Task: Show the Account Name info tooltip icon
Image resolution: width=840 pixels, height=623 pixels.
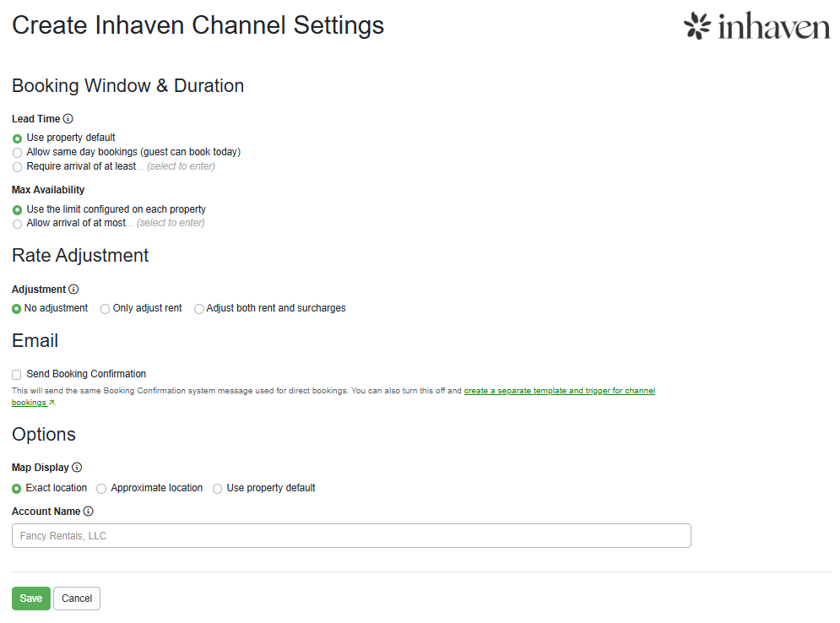Action: [x=89, y=512]
